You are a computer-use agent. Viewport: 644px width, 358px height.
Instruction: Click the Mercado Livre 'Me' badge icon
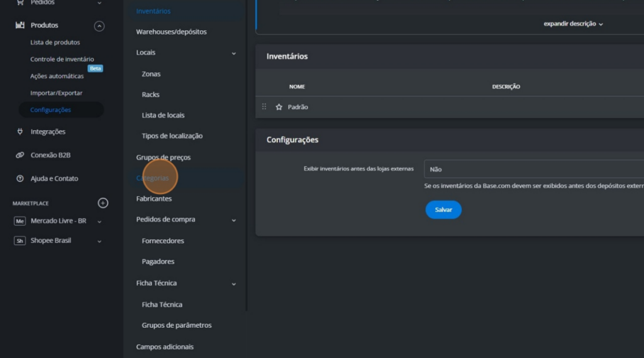click(x=19, y=221)
